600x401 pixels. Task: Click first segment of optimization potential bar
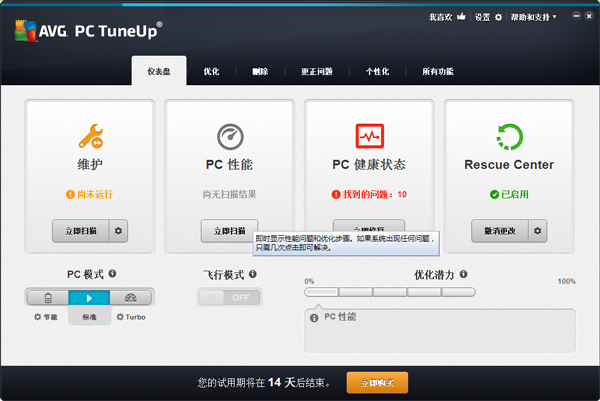click(321, 292)
